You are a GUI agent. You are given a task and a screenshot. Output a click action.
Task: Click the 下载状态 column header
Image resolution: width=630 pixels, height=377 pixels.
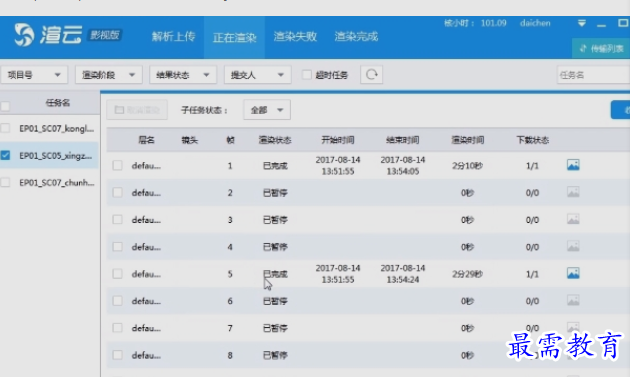coord(532,140)
